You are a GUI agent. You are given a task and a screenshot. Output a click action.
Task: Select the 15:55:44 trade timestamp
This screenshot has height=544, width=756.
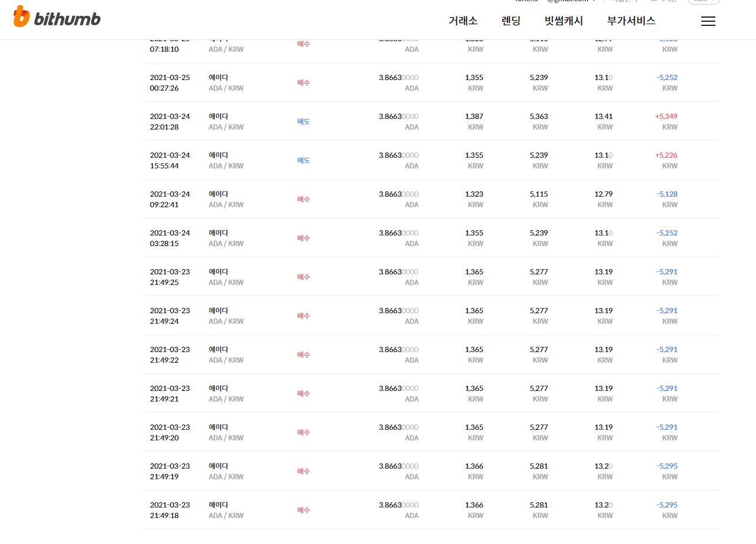[164, 166]
